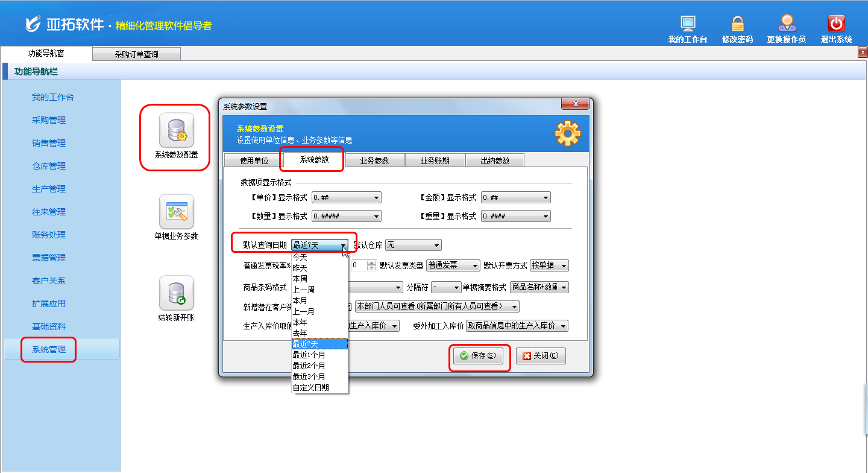Click the 更换操作员 user icon
Image resolution: width=868 pixels, height=473 pixels.
point(786,24)
